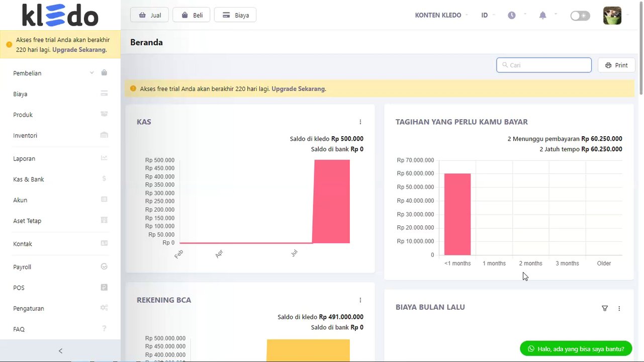This screenshot has width=644, height=362.
Task: Open the KONTEN KLEDO company dropdown
Action: [x=441, y=15]
